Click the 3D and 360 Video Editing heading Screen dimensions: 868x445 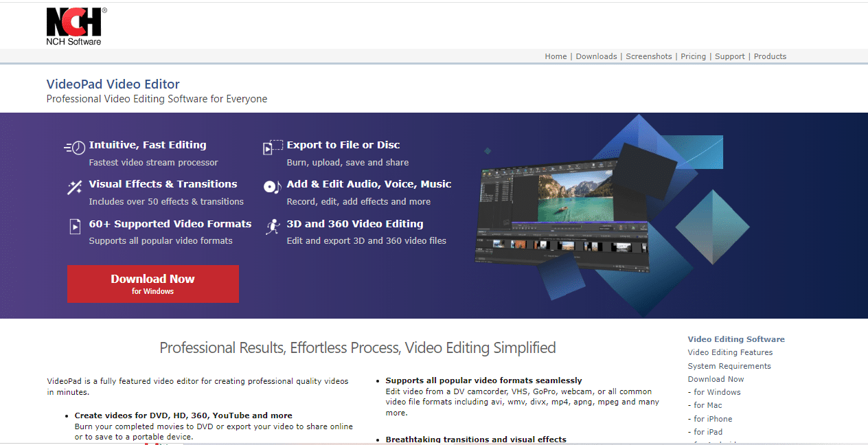[x=355, y=224]
